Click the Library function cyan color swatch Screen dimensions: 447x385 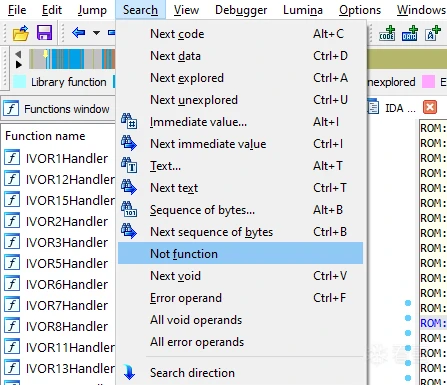[20, 82]
